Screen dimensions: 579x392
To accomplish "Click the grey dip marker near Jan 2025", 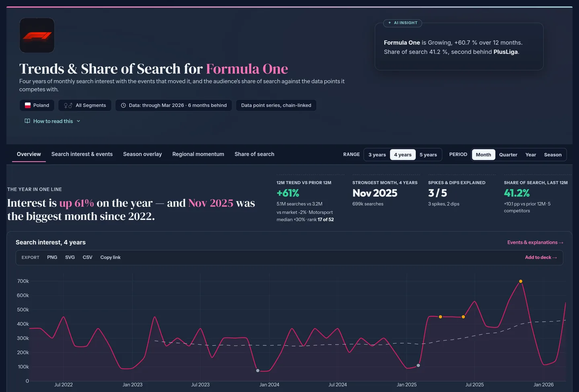I will pyautogui.click(x=418, y=365).
